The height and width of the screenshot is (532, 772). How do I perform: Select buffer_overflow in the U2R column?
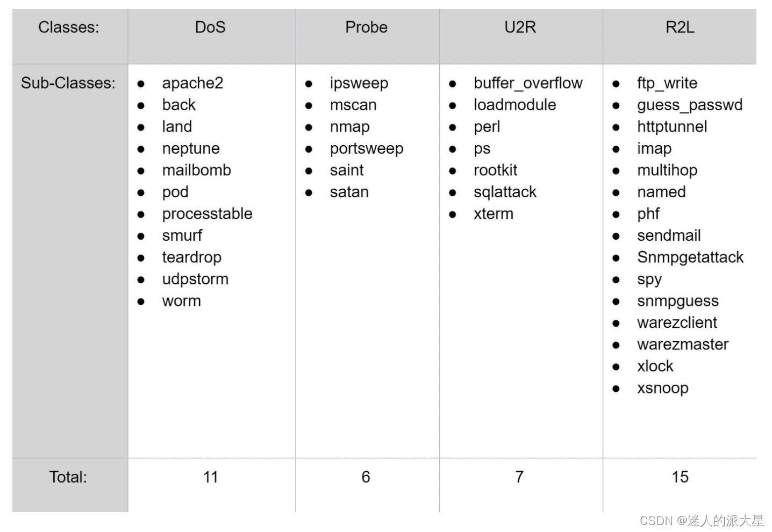[527, 83]
